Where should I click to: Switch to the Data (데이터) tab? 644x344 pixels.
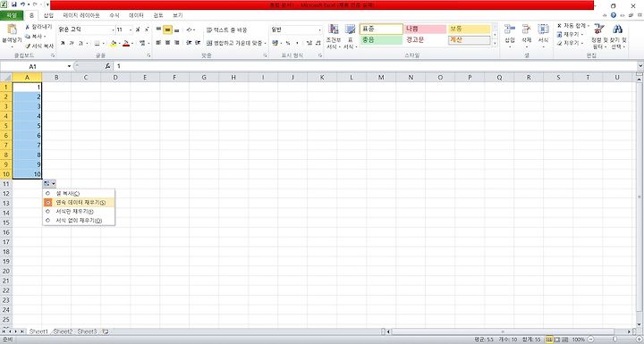[136, 15]
